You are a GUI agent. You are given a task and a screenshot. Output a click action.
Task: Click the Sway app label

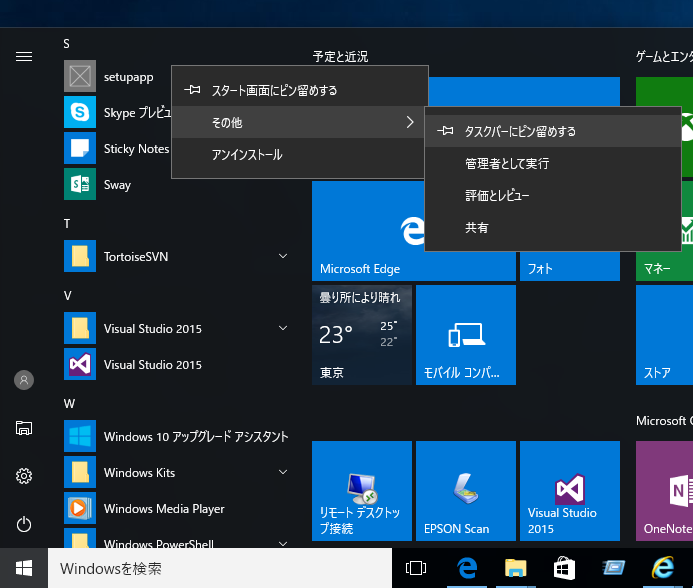(117, 184)
